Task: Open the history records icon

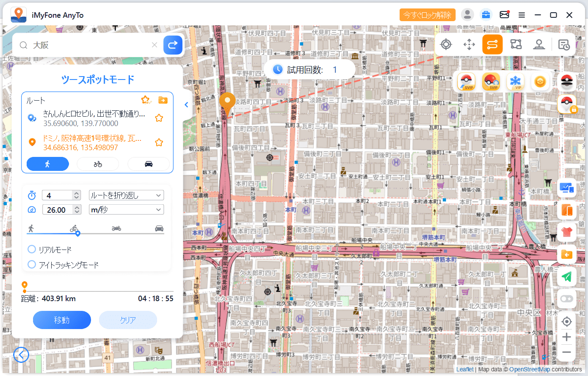Action: click(x=564, y=44)
